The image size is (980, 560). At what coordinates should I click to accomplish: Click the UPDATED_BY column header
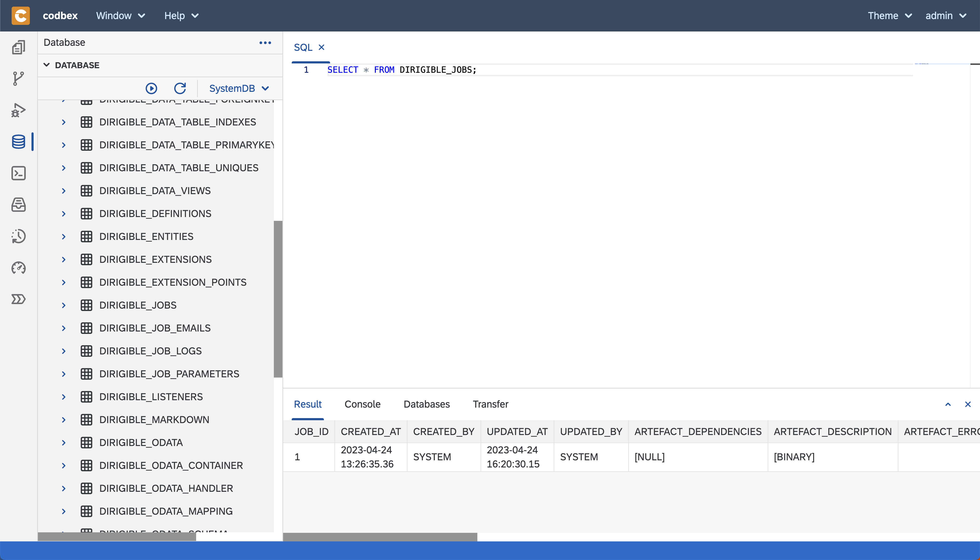pos(591,431)
